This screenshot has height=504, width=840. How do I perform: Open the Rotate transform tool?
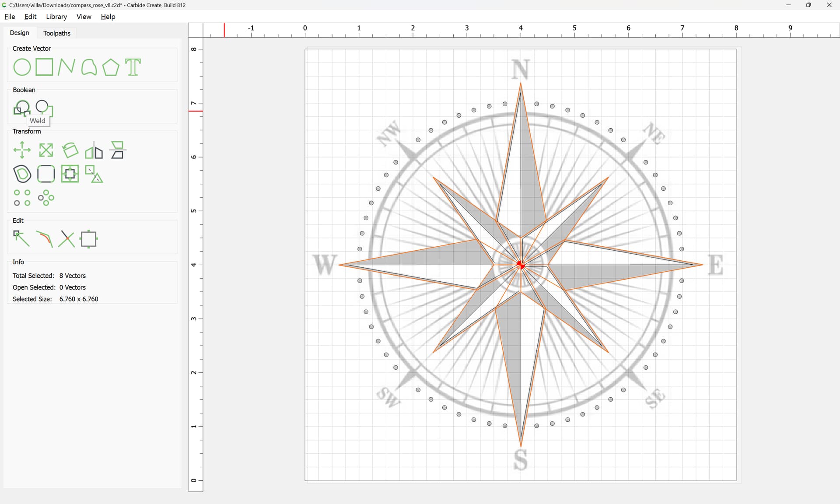(x=70, y=150)
